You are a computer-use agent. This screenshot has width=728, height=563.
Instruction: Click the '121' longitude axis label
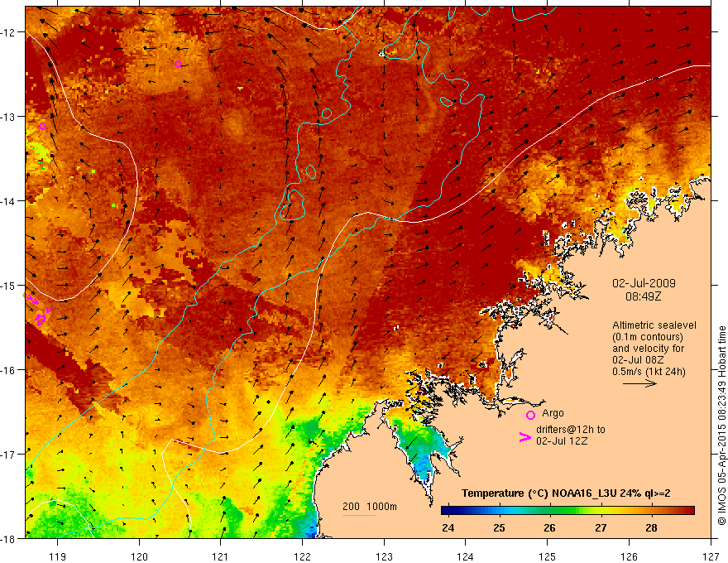[x=221, y=556]
